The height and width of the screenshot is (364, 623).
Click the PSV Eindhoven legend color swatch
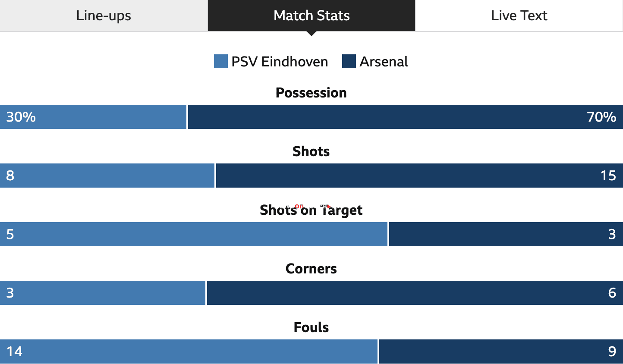point(221,61)
